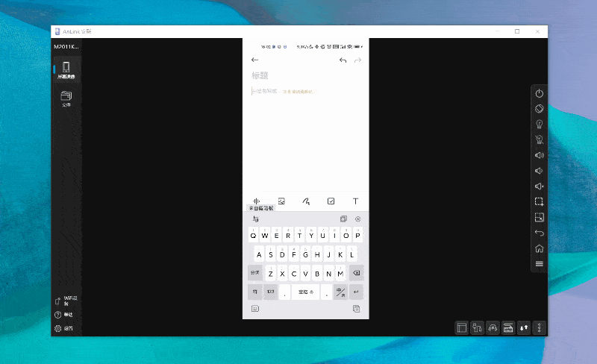Go to phone home via house icon
This screenshot has width=597, height=364.
539,248
